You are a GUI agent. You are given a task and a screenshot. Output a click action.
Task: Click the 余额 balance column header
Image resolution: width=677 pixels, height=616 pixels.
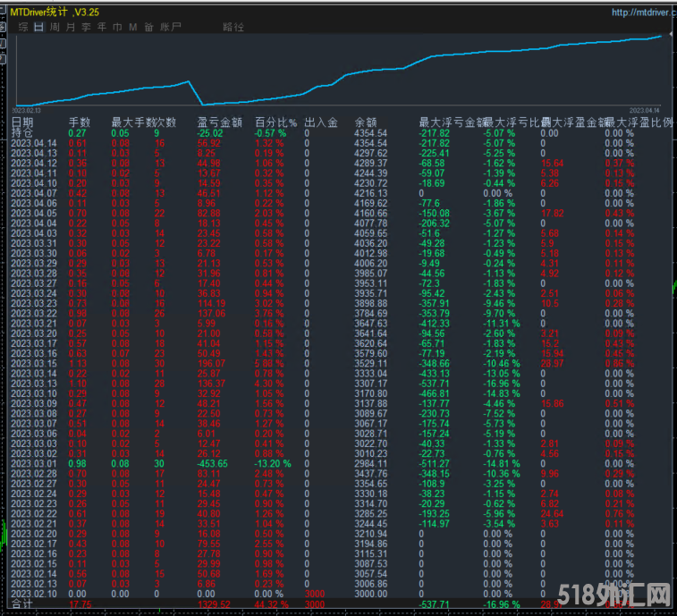365,122
